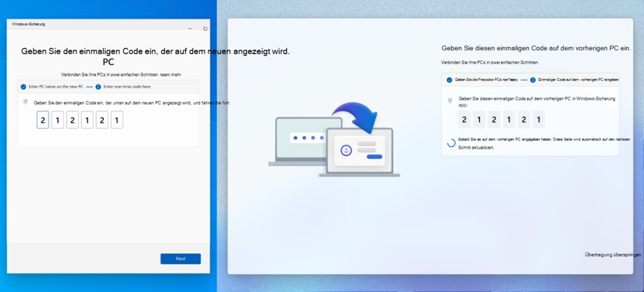This screenshot has height=292, width=644.
Task: Click the fourth code digit input box
Action: click(87, 121)
